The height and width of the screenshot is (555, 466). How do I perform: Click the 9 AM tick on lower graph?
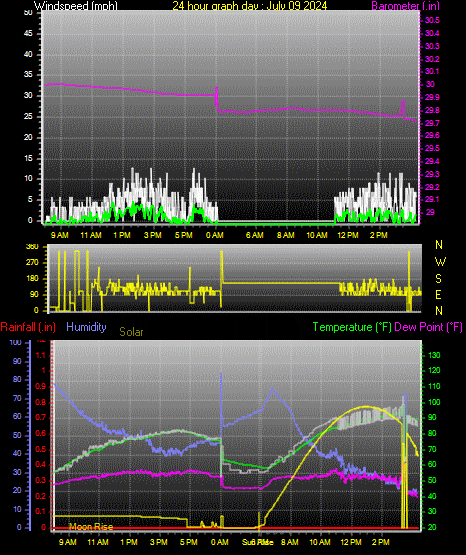(68, 542)
